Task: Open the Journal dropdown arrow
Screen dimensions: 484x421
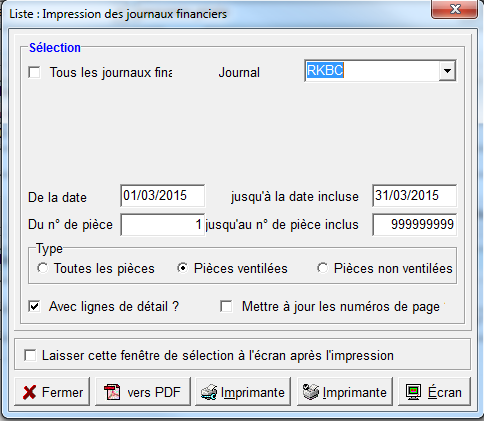Action: [x=447, y=71]
